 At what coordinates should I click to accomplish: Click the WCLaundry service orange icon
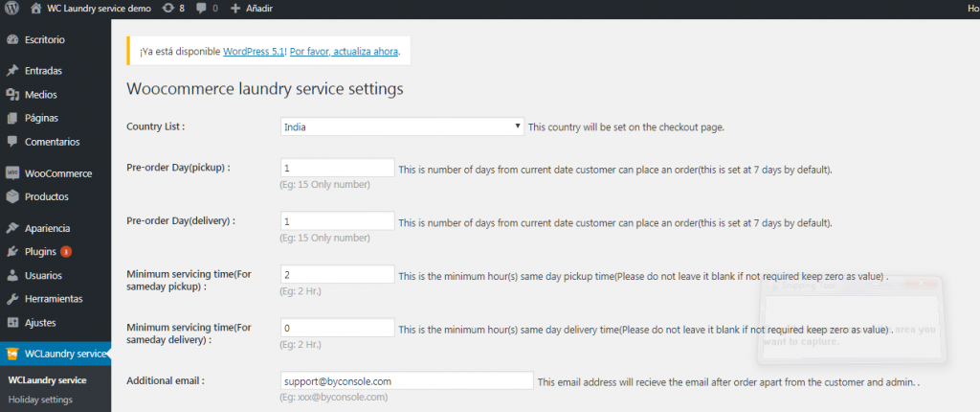click(11, 355)
